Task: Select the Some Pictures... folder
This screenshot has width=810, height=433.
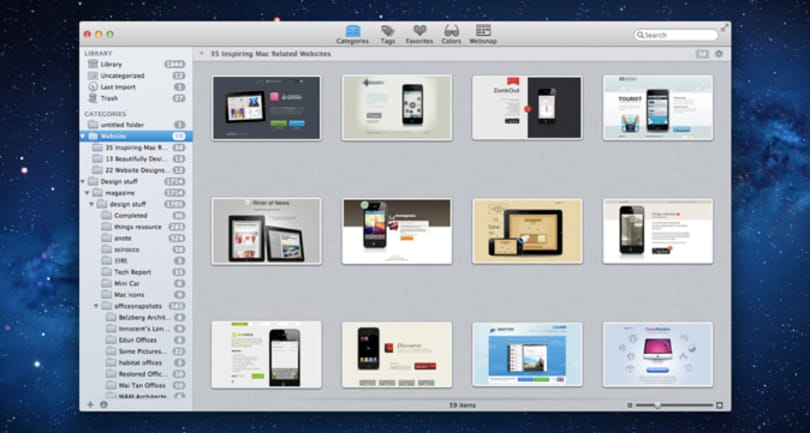Action: pyautogui.click(x=136, y=351)
